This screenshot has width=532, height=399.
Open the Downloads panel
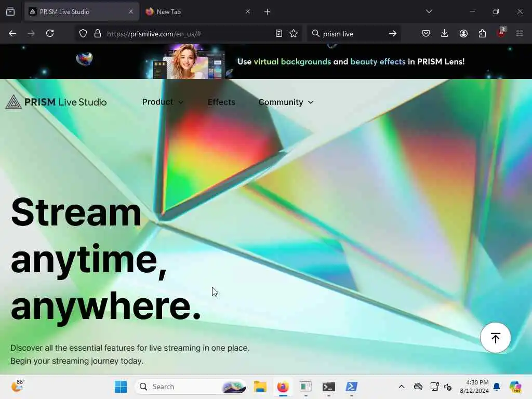click(445, 33)
